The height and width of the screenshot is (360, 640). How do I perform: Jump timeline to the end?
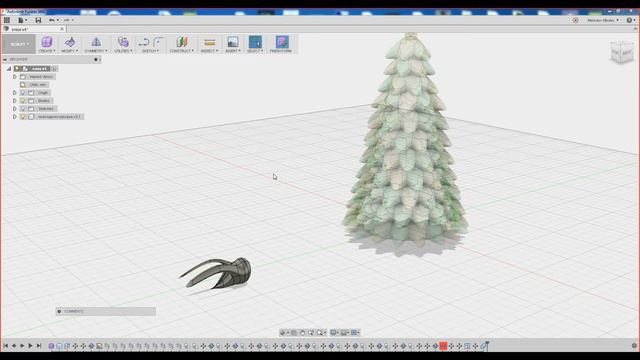point(39,346)
